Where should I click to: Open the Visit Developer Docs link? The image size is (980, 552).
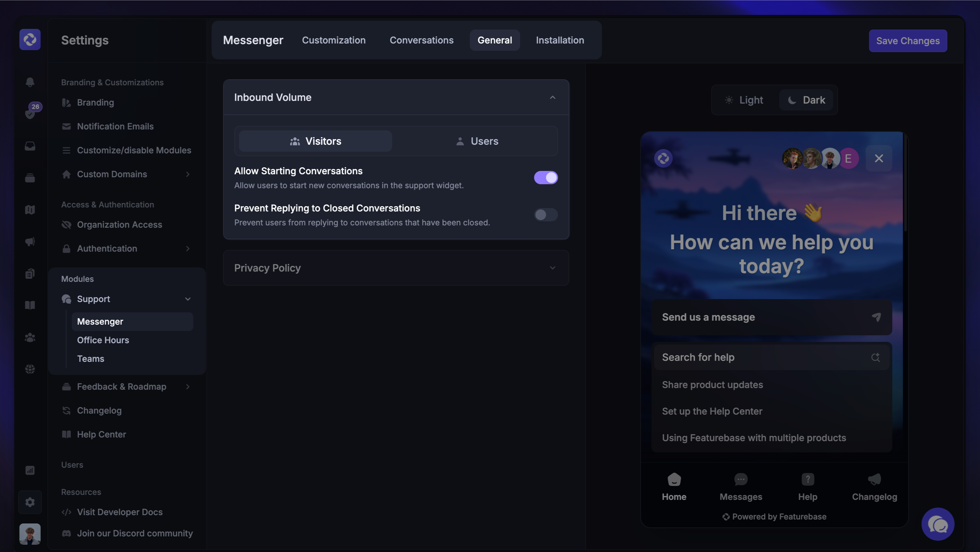pyautogui.click(x=119, y=512)
